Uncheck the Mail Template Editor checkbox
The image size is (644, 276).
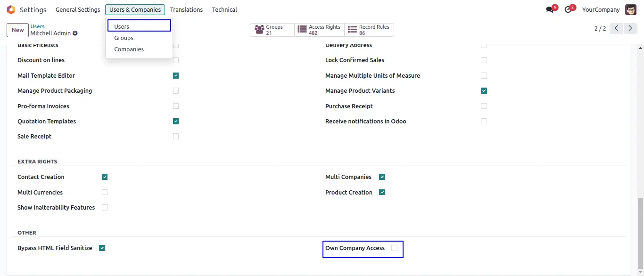point(176,75)
